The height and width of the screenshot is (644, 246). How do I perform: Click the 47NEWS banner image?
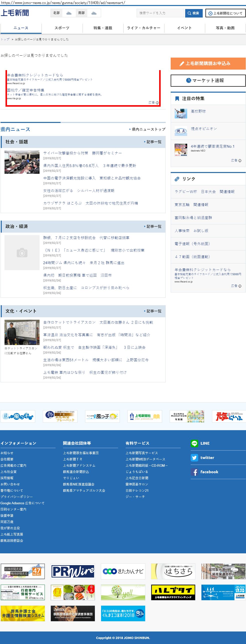[x=23, y=571]
